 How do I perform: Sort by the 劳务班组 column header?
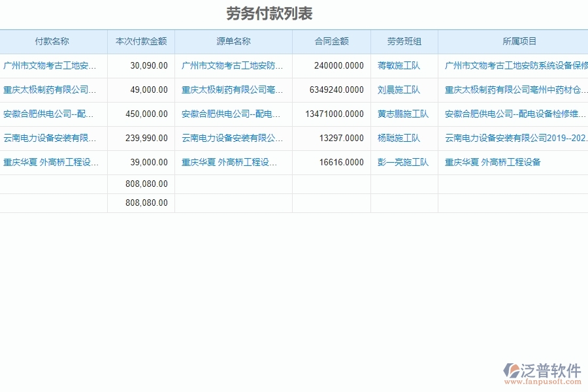pos(404,41)
